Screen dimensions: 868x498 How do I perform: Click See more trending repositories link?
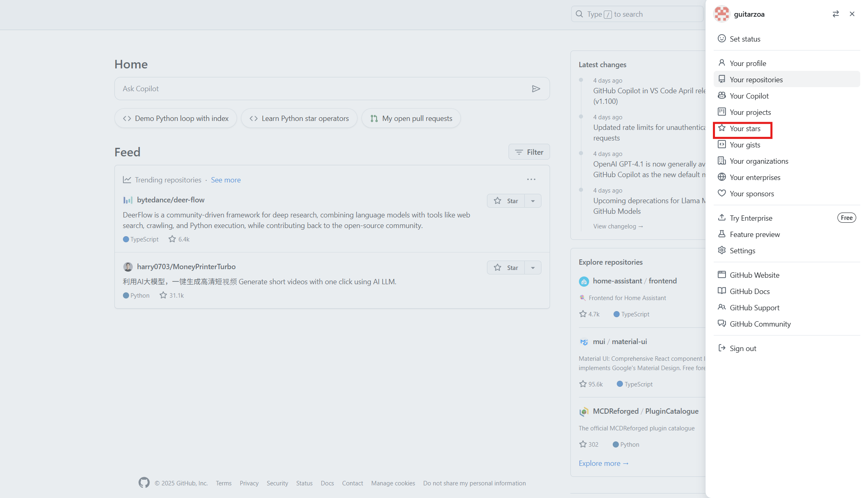pyautogui.click(x=226, y=180)
